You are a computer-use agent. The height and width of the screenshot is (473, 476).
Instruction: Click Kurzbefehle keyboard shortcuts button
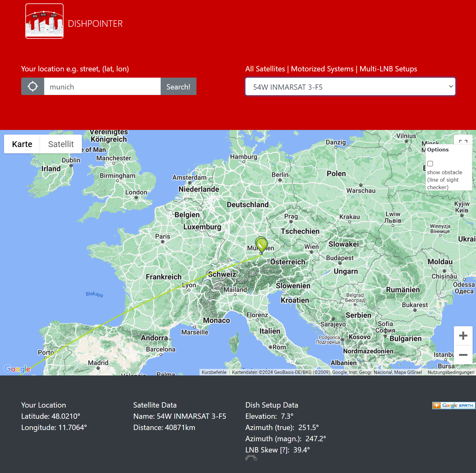tap(214, 372)
